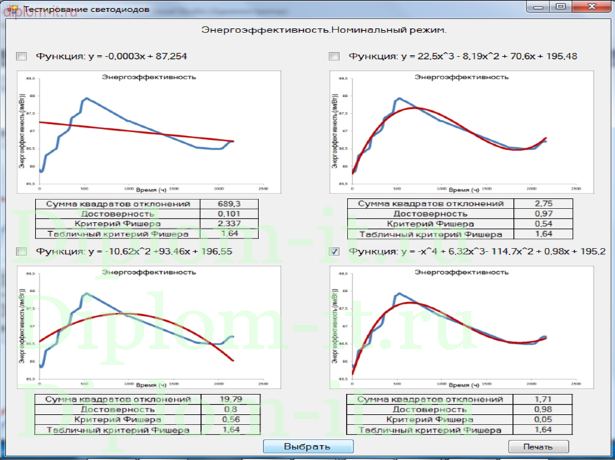
Task: Minimize the Тестирование светодиодов window
Action: (x=541, y=8)
